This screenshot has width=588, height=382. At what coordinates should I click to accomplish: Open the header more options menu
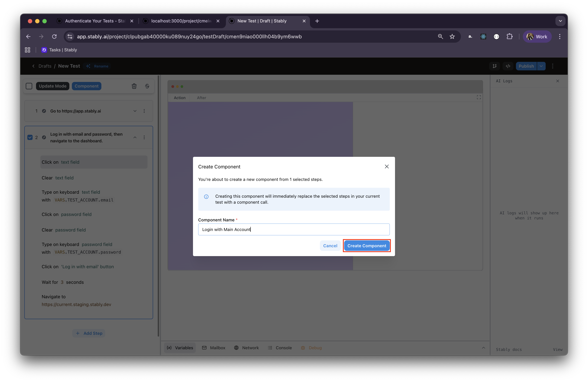point(552,66)
